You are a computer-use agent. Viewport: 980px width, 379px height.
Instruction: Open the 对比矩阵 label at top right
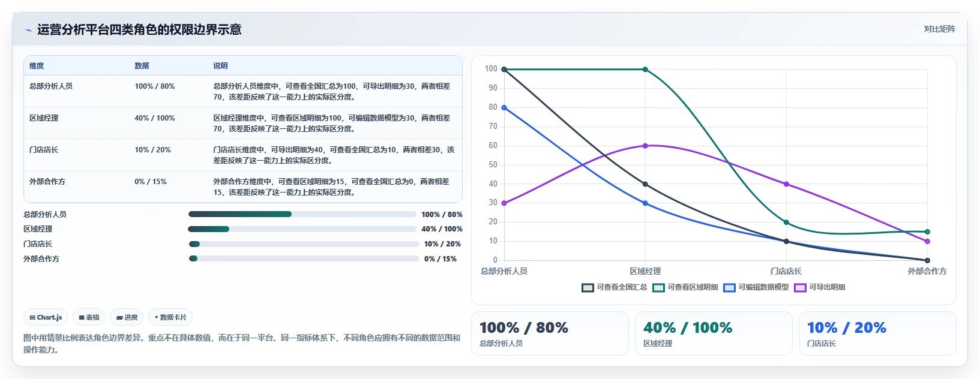click(x=939, y=29)
